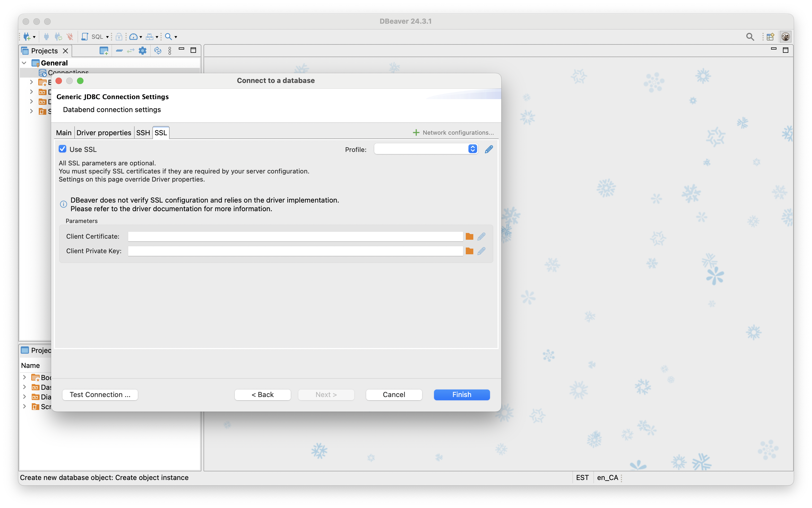Open Projects panel view menu three dots
This screenshot has width=812, height=508.
[x=170, y=51]
